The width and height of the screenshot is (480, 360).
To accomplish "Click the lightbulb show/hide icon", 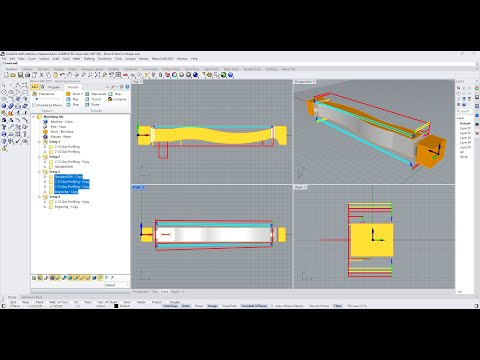I will 154,75.
